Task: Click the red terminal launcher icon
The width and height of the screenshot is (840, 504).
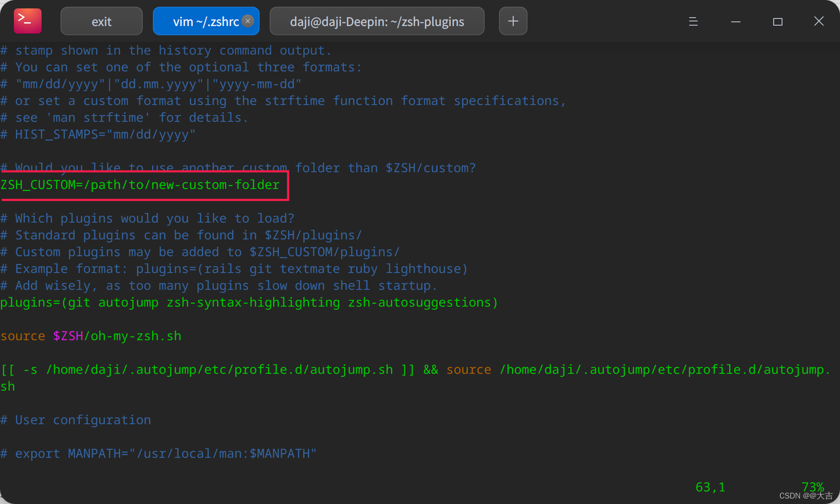Action: [28, 21]
